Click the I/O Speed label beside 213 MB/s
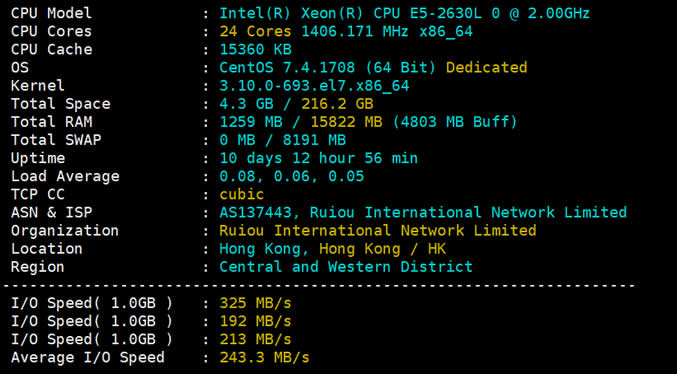The width and height of the screenshot is (677, 374). [x=92, y=340]
